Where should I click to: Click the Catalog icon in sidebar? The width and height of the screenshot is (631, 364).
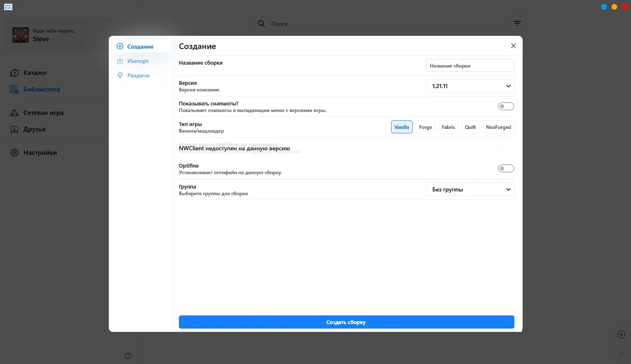(14, 73)
